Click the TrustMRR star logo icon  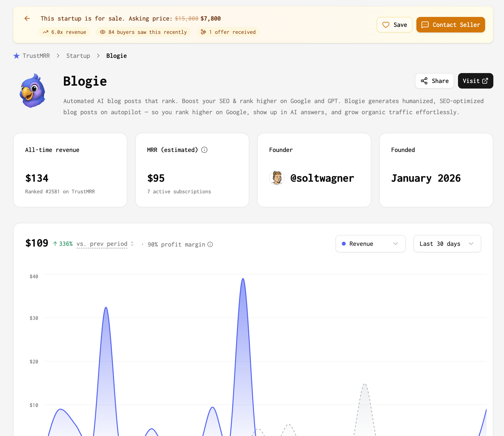(16, 56)
